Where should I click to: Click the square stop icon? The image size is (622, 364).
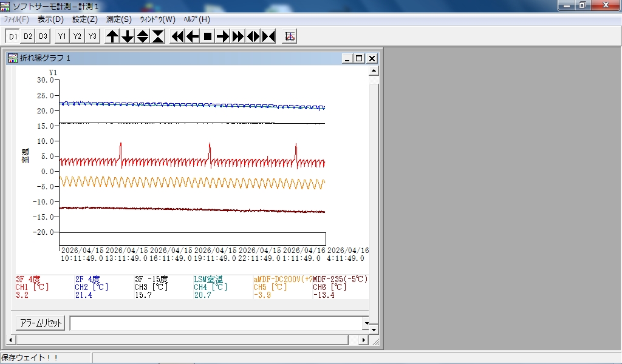coord(208,36)
